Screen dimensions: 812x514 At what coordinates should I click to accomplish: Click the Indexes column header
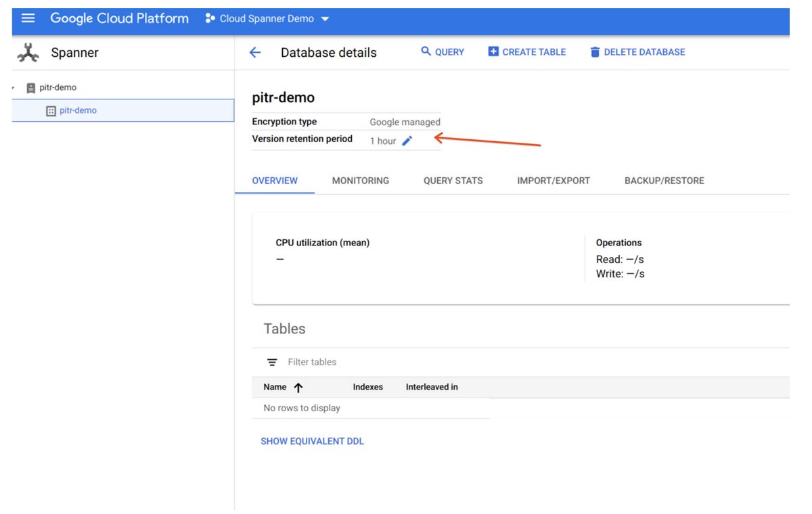(368, 387)
